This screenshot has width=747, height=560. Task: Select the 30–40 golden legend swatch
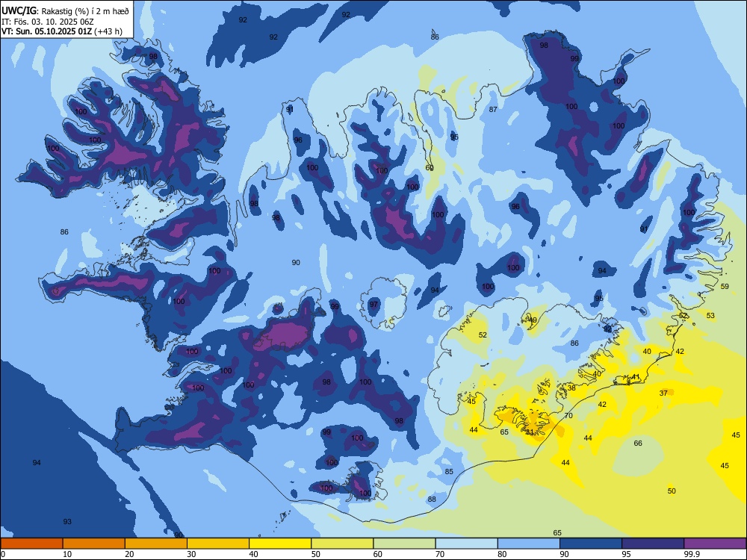[x=218, y=544]
